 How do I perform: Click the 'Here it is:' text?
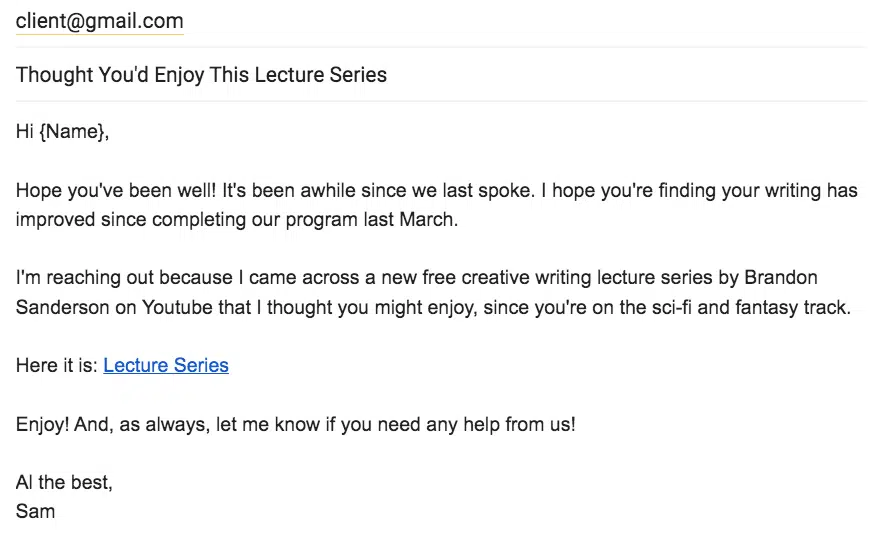pos(56,365)
